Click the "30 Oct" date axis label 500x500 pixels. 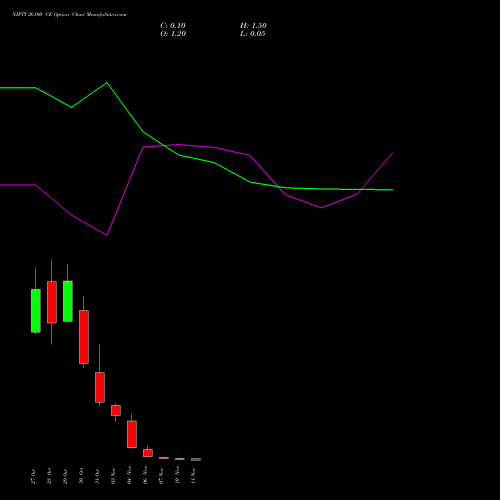81,476
